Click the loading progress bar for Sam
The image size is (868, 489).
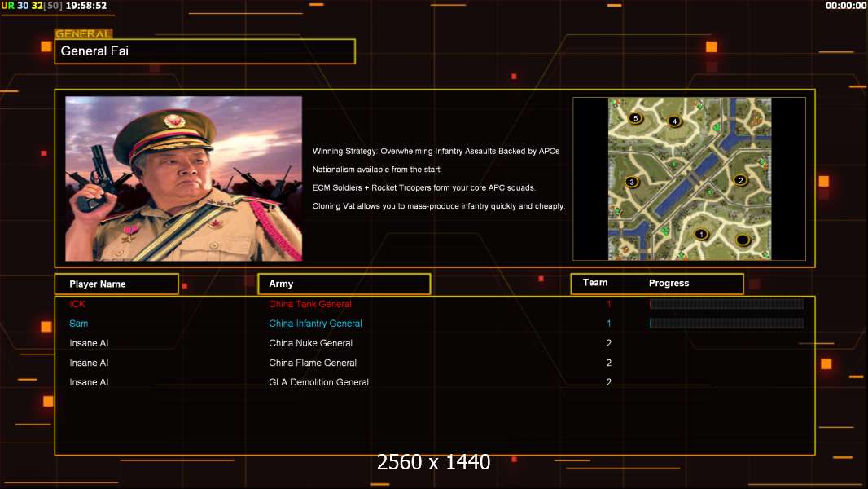pyautogui.click(x=726, y=324)
